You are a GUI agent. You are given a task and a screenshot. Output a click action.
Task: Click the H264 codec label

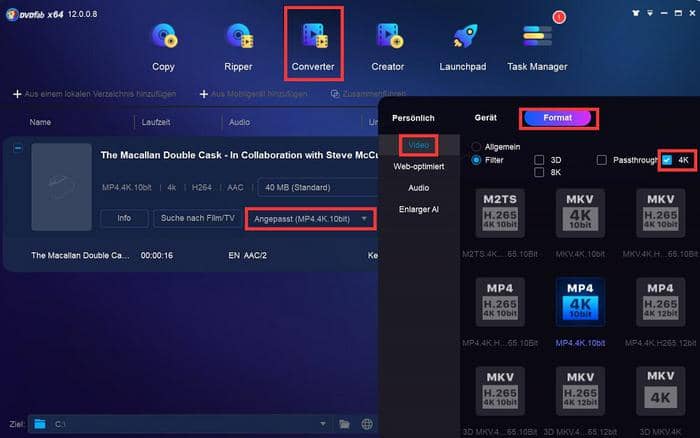click(201, 188)
